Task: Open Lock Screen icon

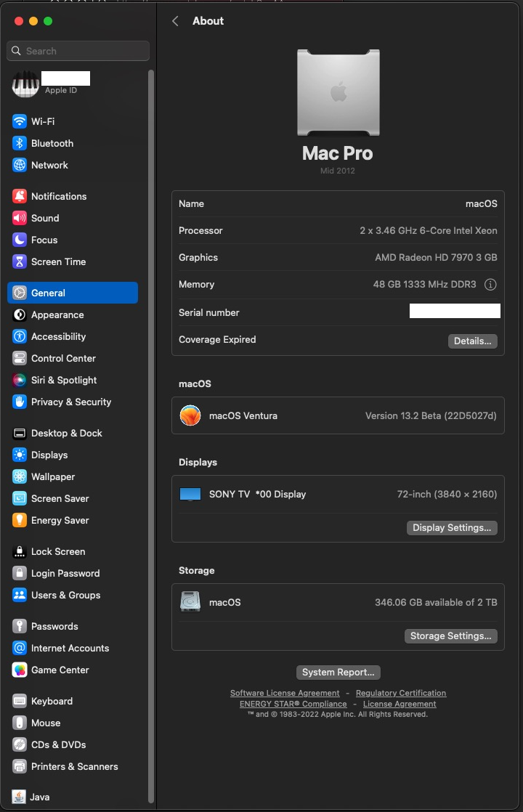Action: (x=19, y=551)
